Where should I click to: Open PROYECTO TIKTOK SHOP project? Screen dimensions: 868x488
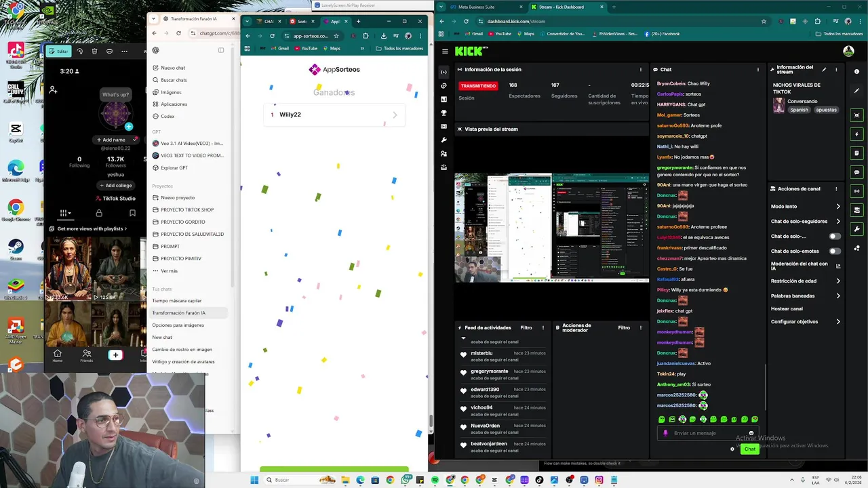pos(187,209)
